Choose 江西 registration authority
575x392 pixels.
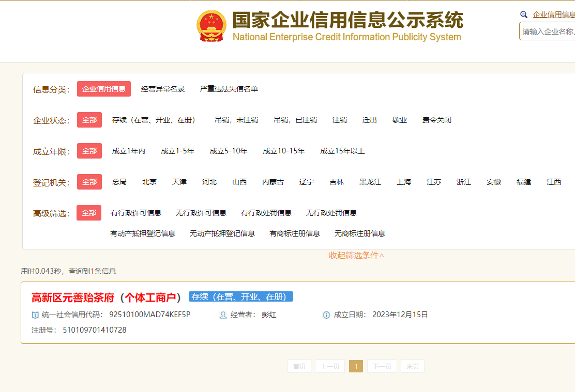click(x=554, y=182)
